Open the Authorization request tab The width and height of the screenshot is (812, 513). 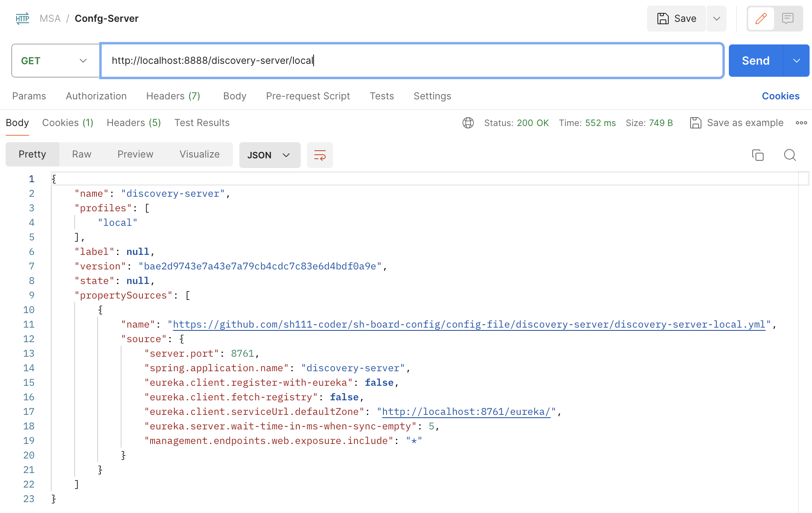point(96,96)
